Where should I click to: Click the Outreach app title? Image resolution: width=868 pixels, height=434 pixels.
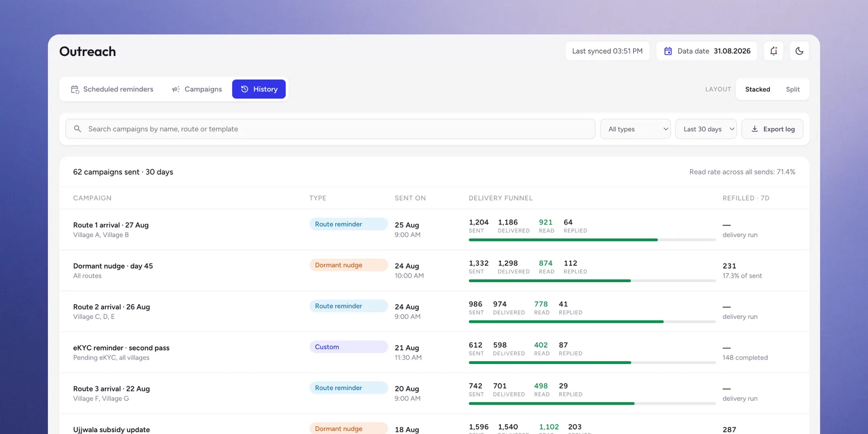tap(87, 52)
